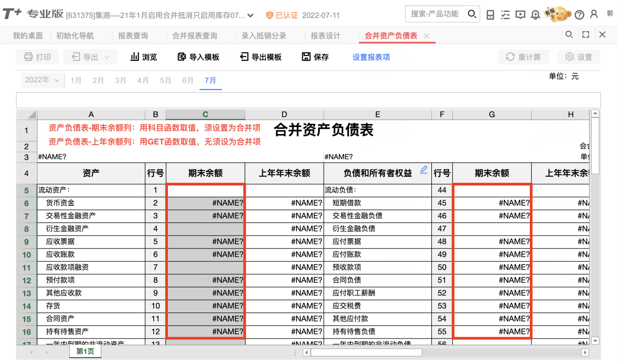Viewport: 617px width, 364px height.
Task: Click the horizontal scrollbar thumb
Action: pos(366,352)
